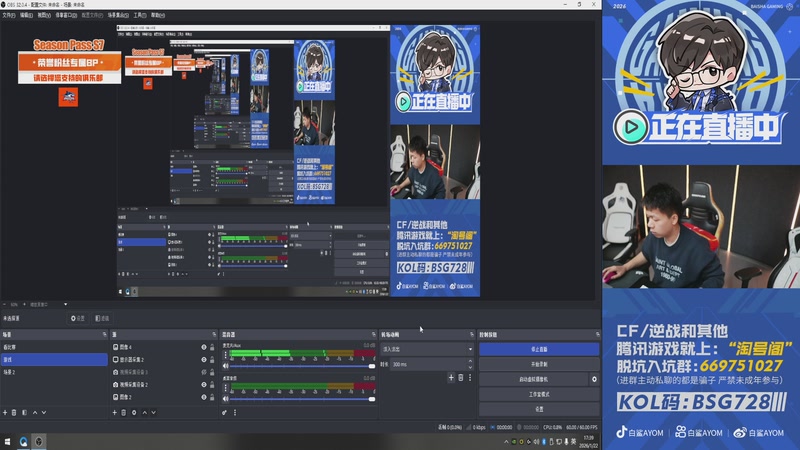The height and width of the screenshot is (450, 800).
Task: Open the system tray volume icon
Action: point(536,442)
